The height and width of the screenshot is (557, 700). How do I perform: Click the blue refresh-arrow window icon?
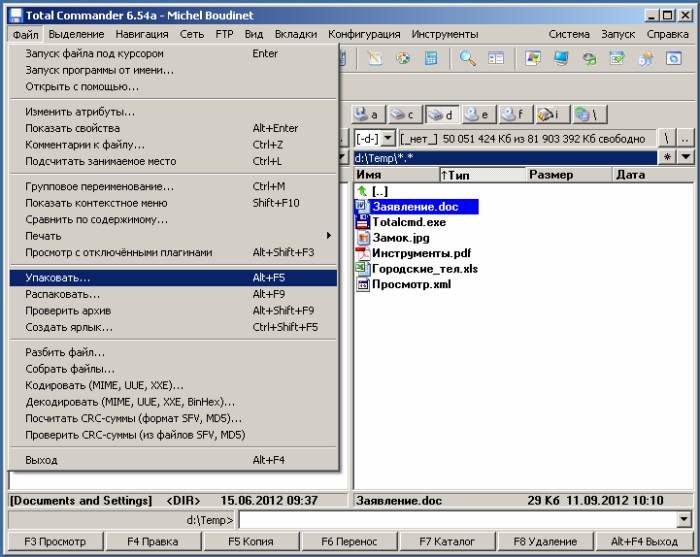pyautogui.click(x=674, y=58)
